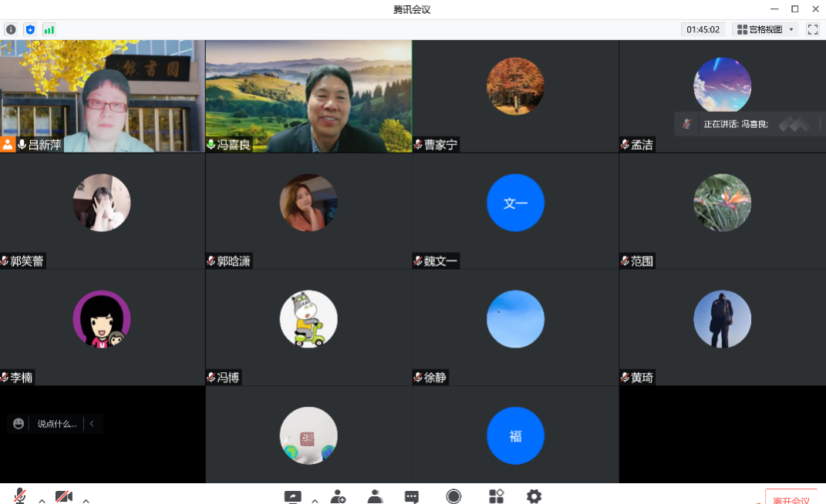Open the apps icon in the toolbar
The width and height of the screenshot is (826, 504).
(x=496, y=496)
